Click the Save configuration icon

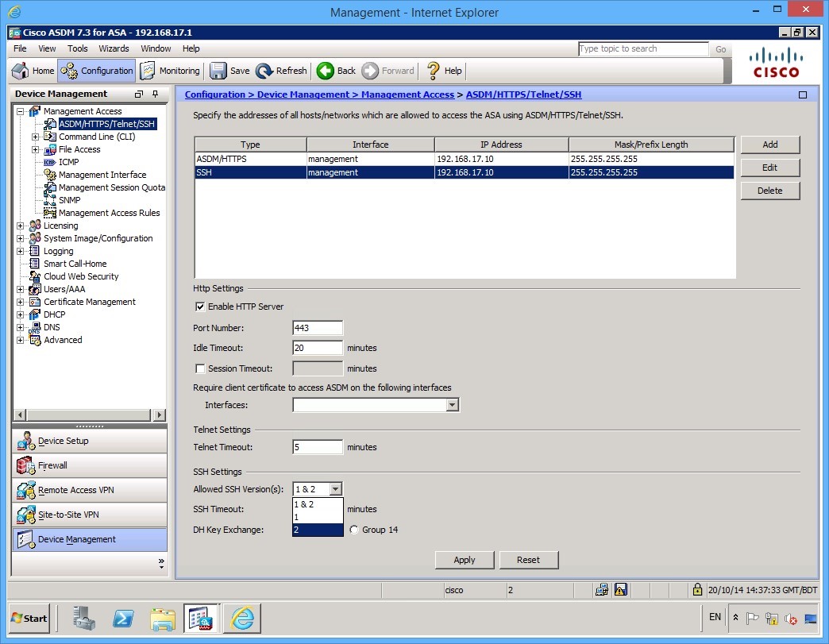coord(229,70)
